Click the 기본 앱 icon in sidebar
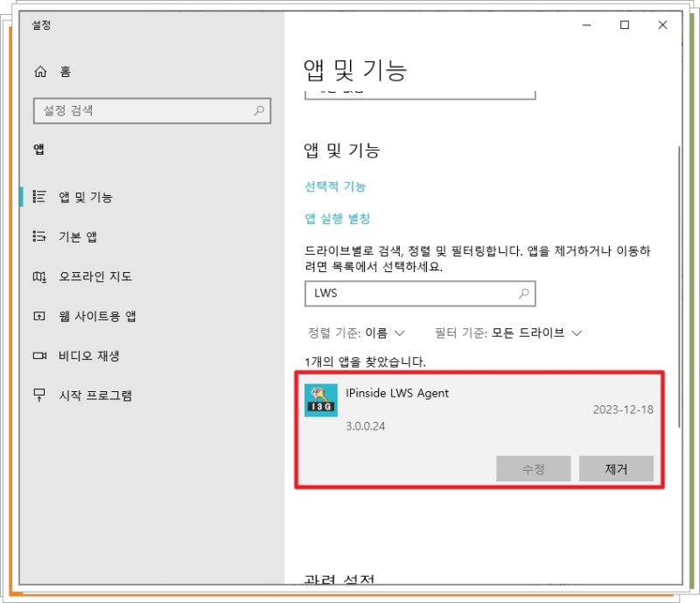This screenshot has height=603, width=700. (x=39, y=236)
